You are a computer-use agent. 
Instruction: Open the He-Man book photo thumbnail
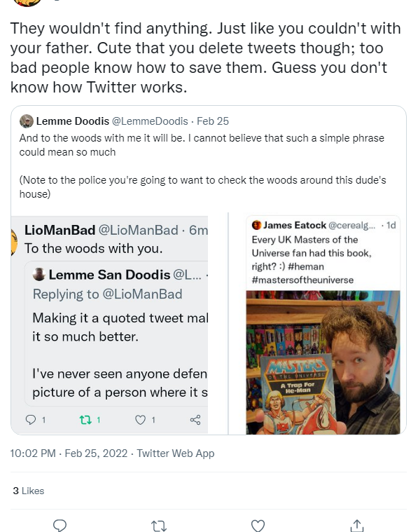(323, 362)
